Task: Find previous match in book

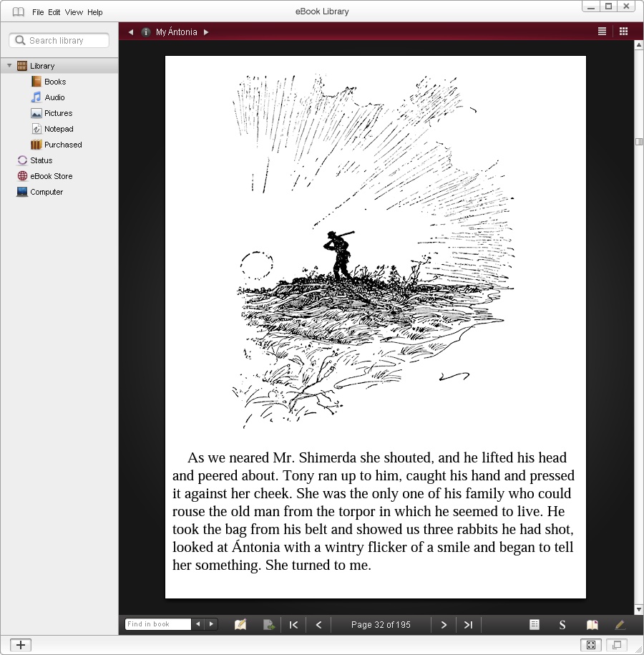Action: point(198,624)
